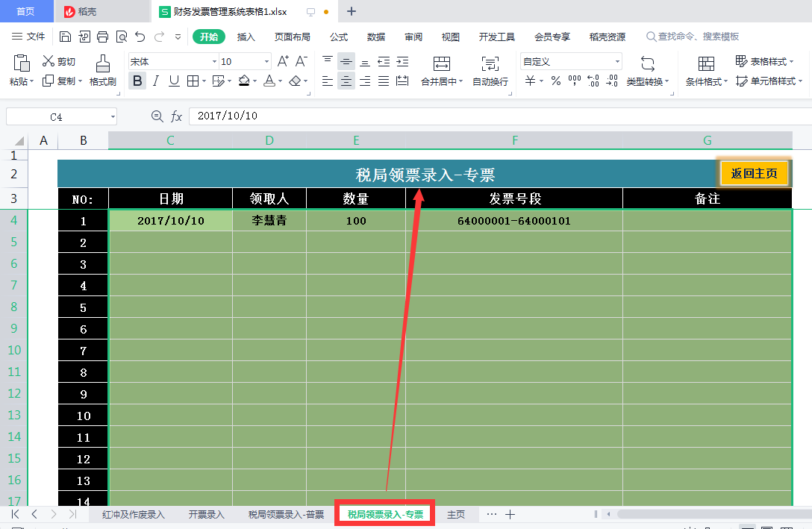
Task: Switch to the 页面布局 ribbon tab
Action: point(292,37)
